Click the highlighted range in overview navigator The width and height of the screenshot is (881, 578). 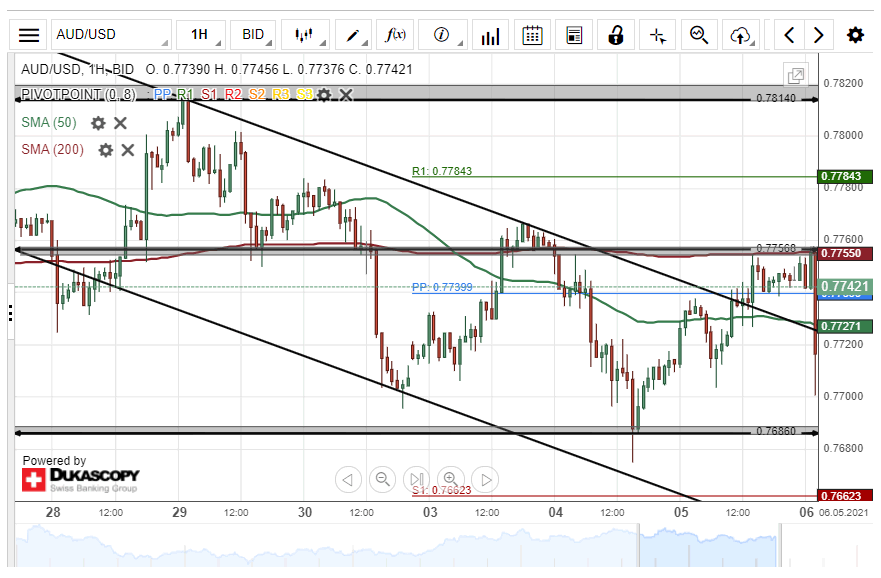coord(709,545)
